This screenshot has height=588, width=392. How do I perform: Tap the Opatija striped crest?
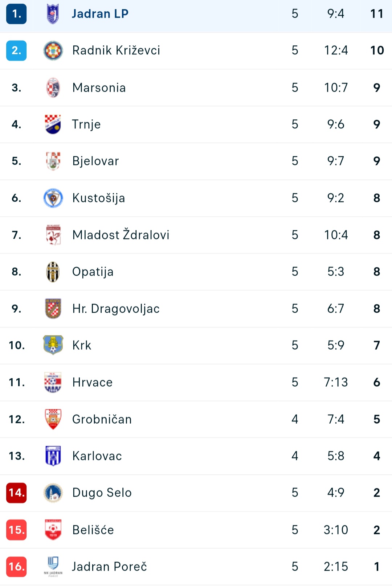pos(53,272)
